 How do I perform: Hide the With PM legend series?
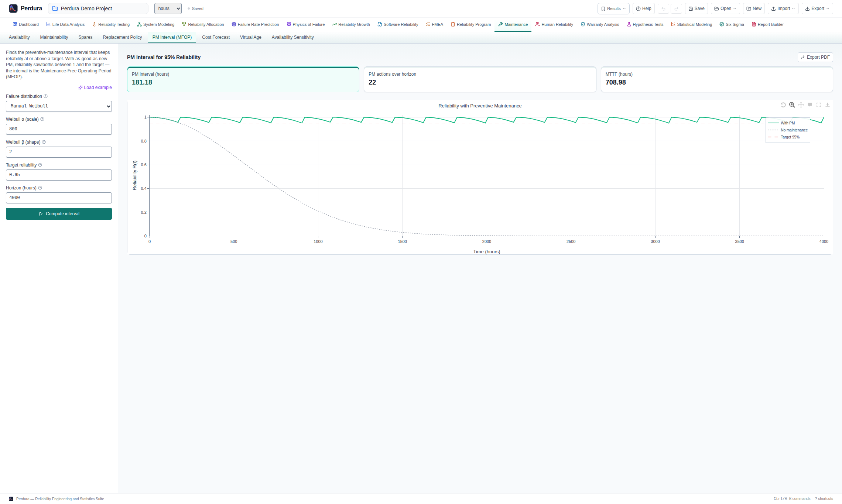[x=787, y=123]
